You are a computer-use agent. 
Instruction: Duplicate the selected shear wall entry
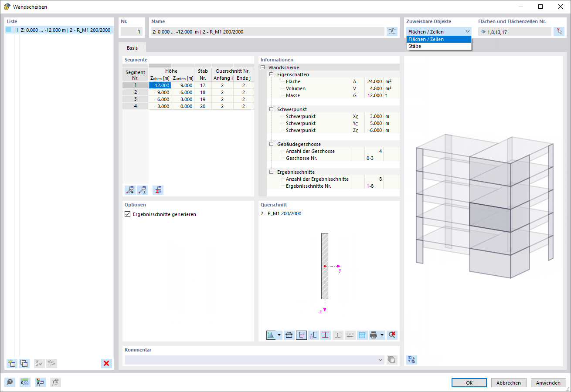point(24,363)
